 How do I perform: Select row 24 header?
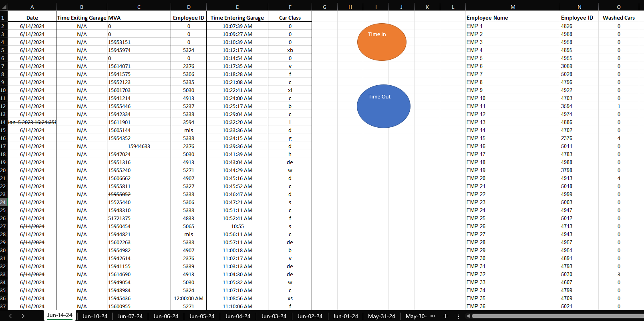[3, 202]
